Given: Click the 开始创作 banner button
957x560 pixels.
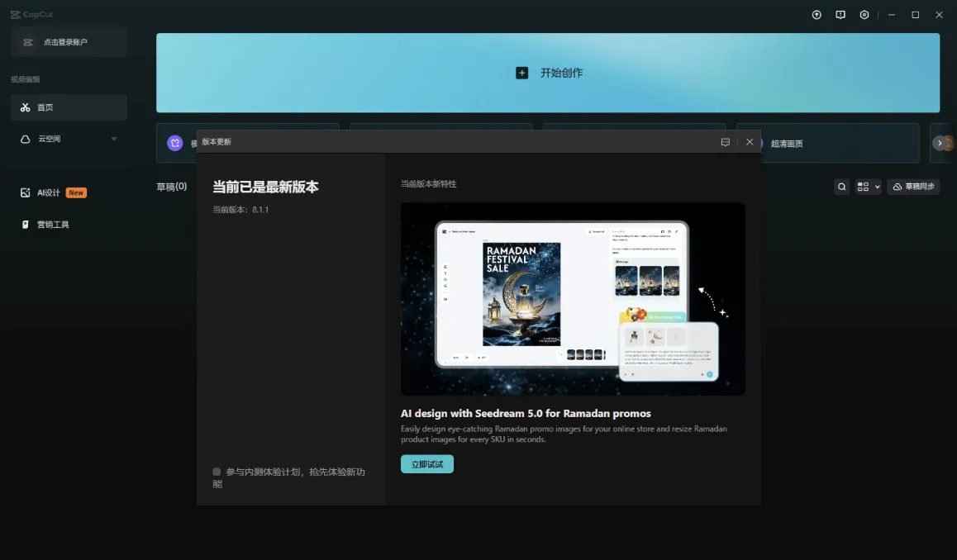Looking at the screenshot, I should 548,72.
